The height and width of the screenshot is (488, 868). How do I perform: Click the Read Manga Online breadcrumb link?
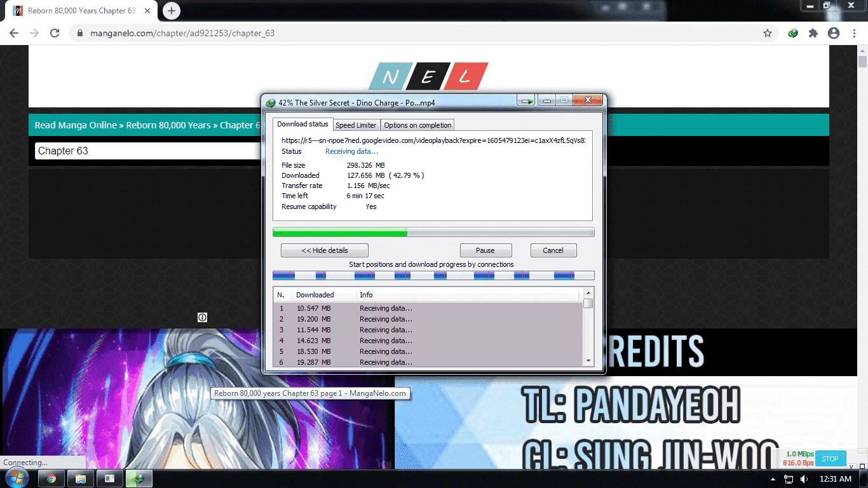click(76, 125)
